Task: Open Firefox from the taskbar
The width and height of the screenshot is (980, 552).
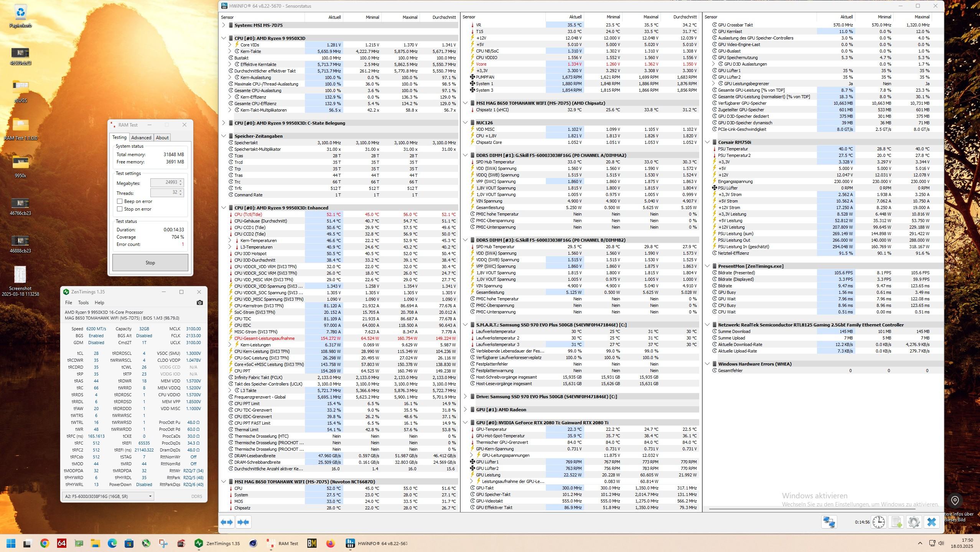Action: [x=330, y=543]
